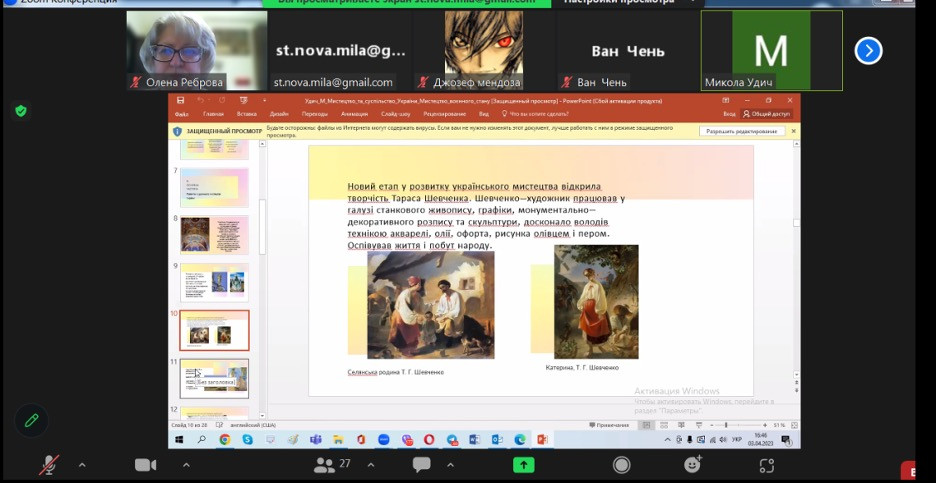The image size is (936, 484).
Task: Open the Анимация ribbon tab
Action: click(x=355, y=114)
